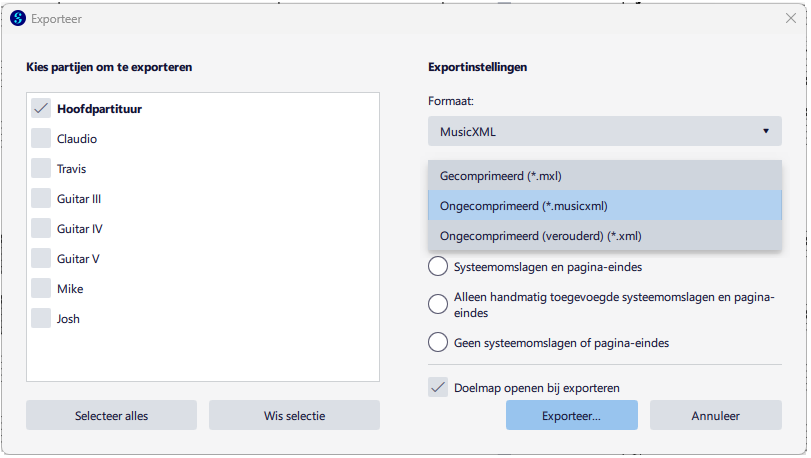Check the Claudio part checkbox
This screenshot has height=458, width=811.
(x=41, y=139)
